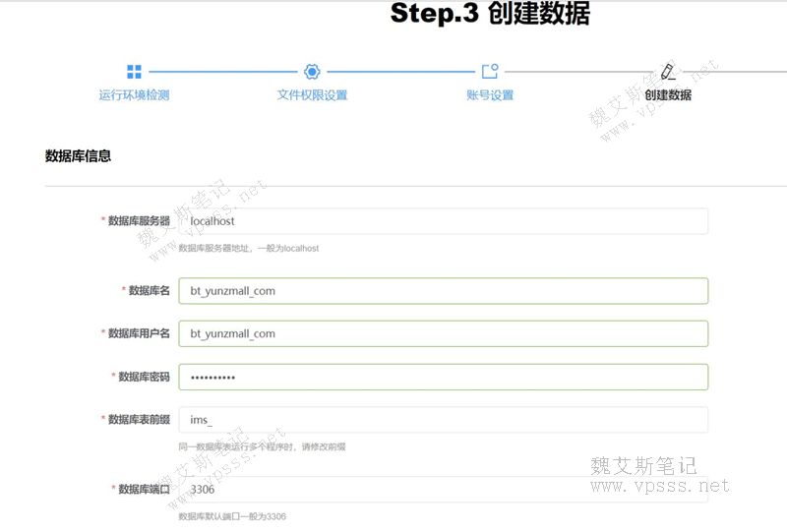Click the 数据库表前缀 field containing ims_
787x532 pixels.
click(443, 420)
